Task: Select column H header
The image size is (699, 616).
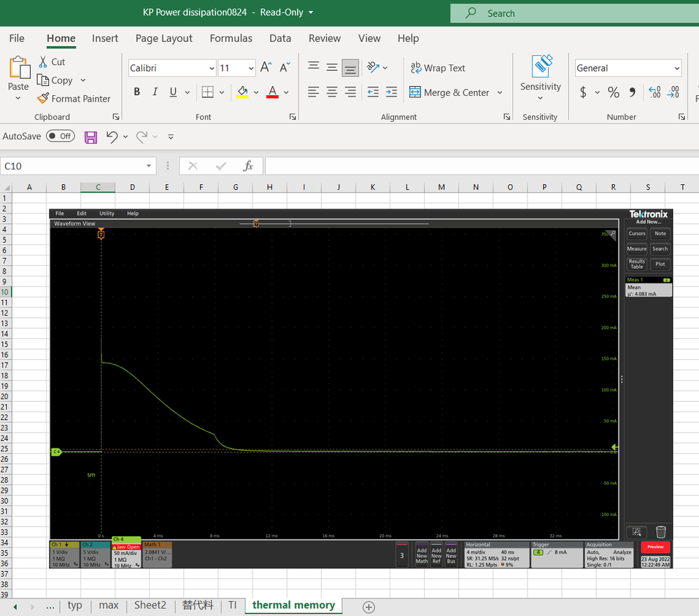Action: pyautogui.click(x=269, y=188)
